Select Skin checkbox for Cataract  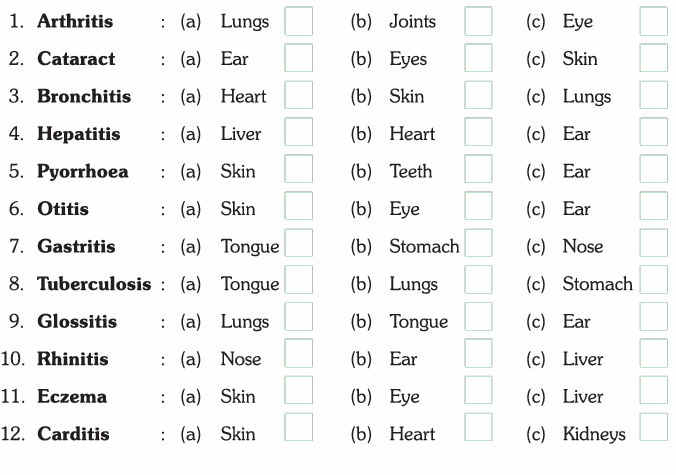click(x=653, y=58)
